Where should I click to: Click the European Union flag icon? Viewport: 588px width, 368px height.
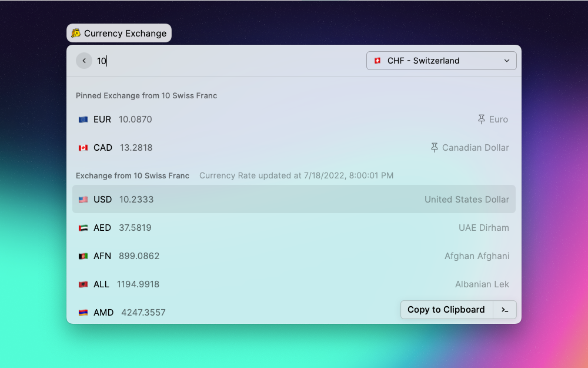tap(83, 120)
